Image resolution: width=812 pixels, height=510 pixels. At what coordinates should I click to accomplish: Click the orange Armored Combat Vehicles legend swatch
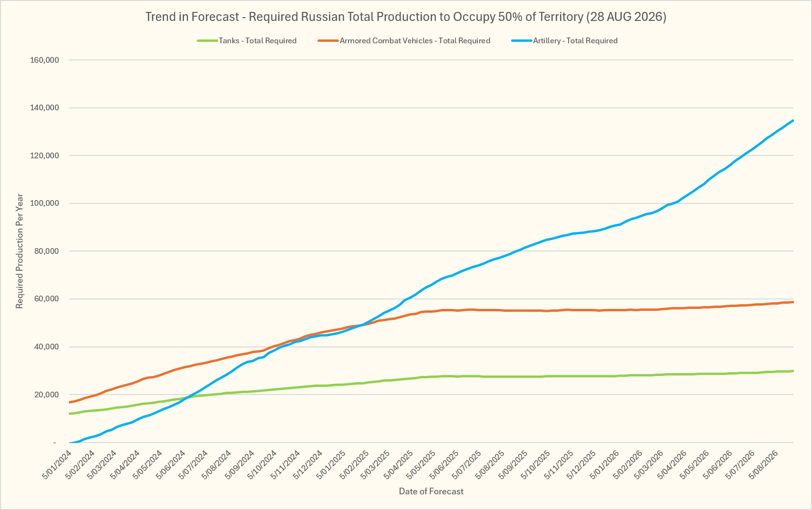328,41
